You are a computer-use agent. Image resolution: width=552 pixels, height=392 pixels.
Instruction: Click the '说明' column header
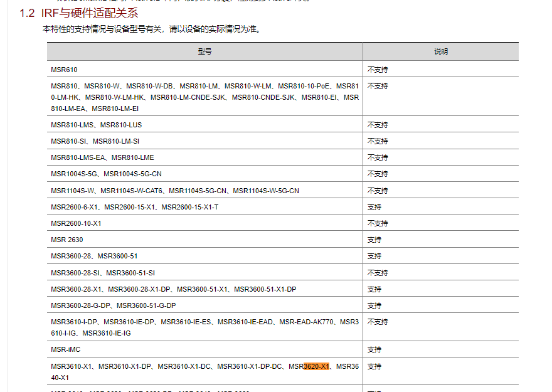tap(441, 51)
